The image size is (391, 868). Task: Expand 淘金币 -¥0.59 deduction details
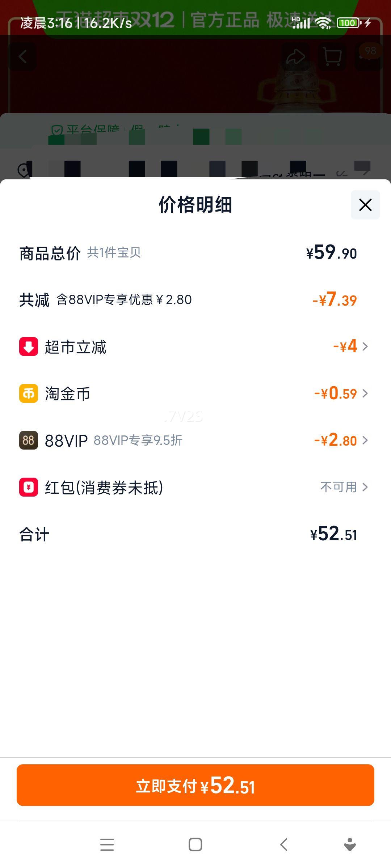pyautogui.click(x=341, y=393)
